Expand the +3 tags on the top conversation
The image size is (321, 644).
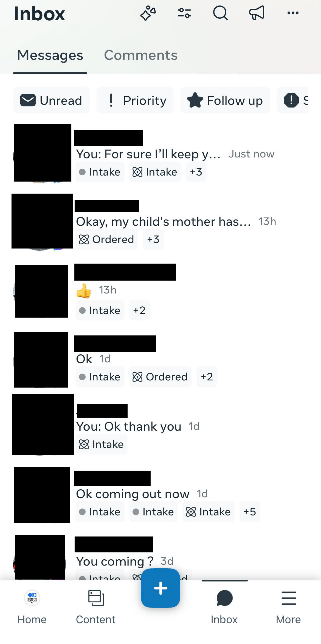(196, 172)
